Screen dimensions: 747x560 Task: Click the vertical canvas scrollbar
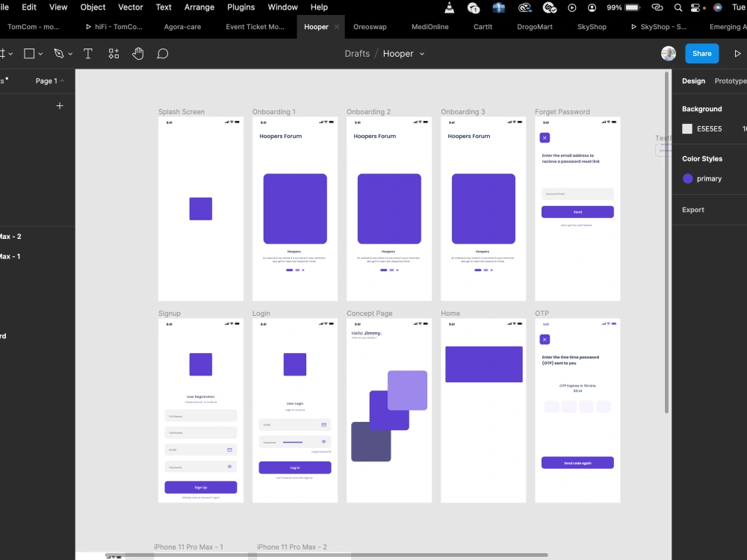click(x=666, y=243)
